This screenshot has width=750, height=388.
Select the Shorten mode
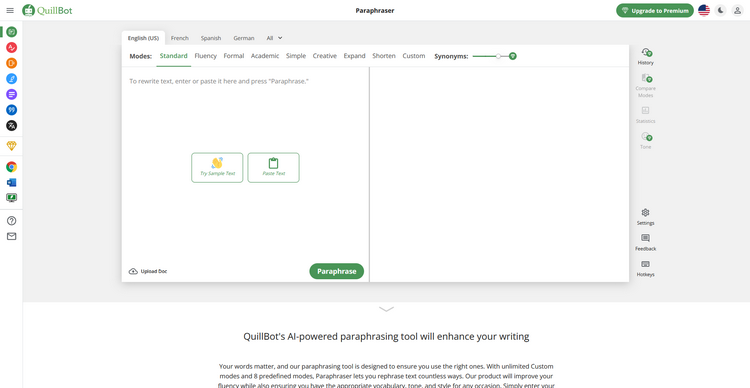point(384,56)
